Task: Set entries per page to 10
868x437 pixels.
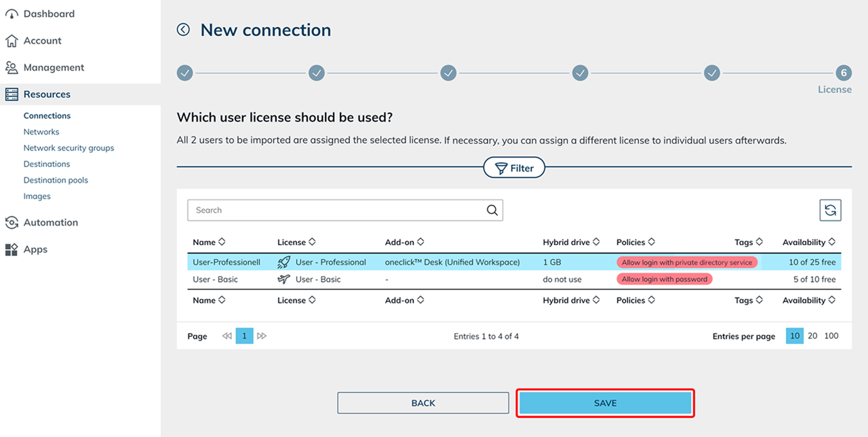Action: [795, 336]
